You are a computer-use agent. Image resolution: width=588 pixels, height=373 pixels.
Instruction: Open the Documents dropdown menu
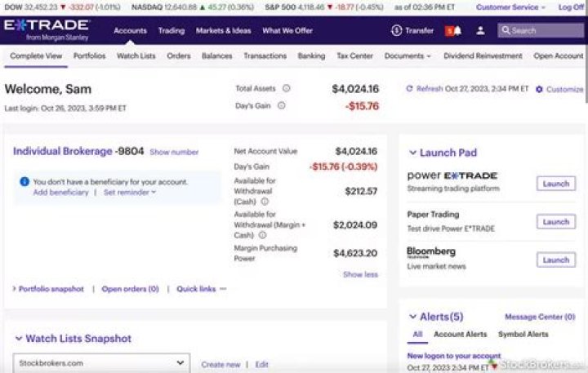point(408,56)
